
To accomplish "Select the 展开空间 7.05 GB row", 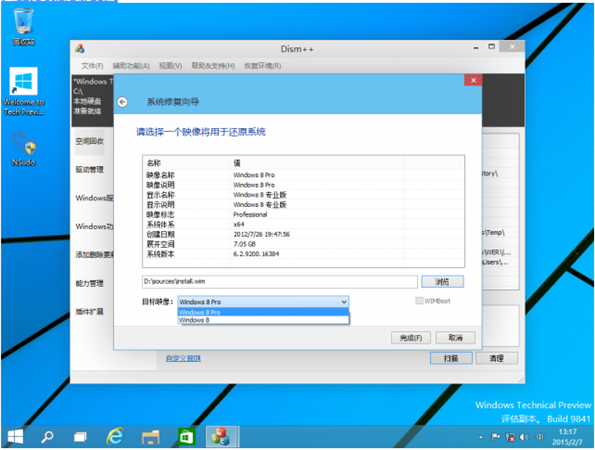I will [x=303, y=244].
